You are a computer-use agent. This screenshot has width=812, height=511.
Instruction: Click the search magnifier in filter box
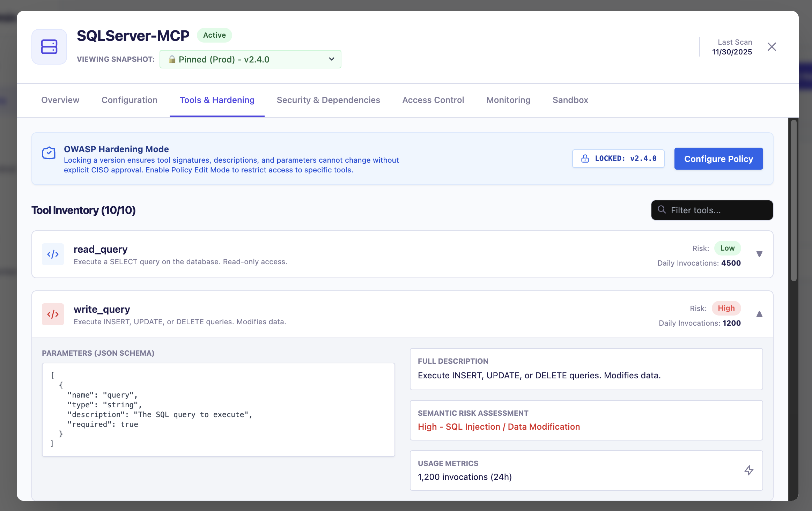coord(662,210)
